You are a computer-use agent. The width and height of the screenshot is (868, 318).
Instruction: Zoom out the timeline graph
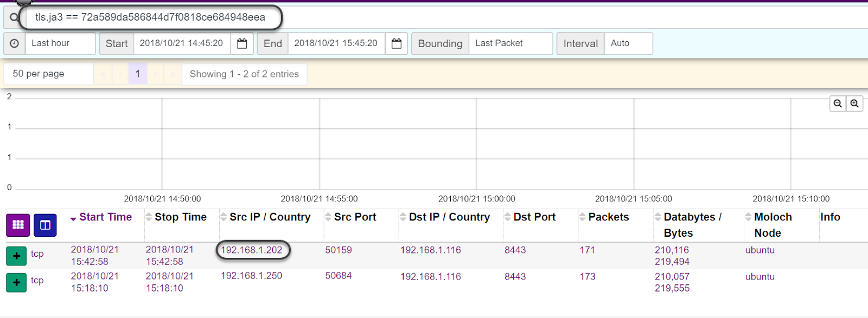pyautogui.click(x=838, y=103)
